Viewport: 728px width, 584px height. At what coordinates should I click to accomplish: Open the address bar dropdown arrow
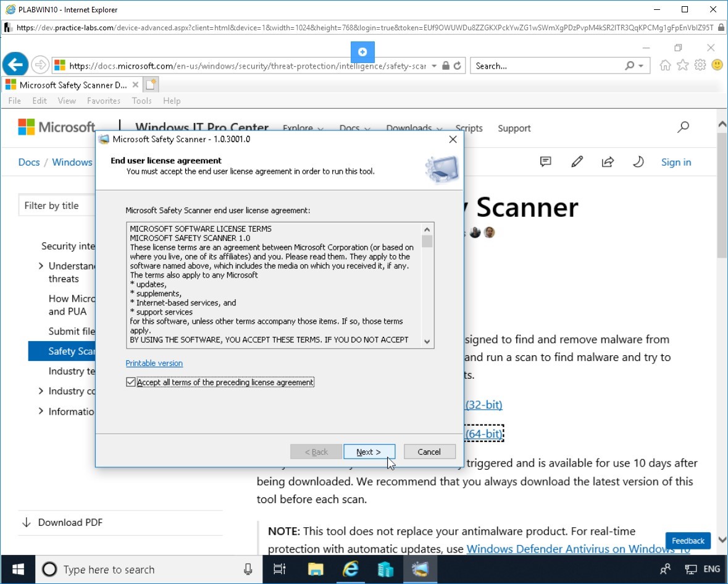pos(434,66)
